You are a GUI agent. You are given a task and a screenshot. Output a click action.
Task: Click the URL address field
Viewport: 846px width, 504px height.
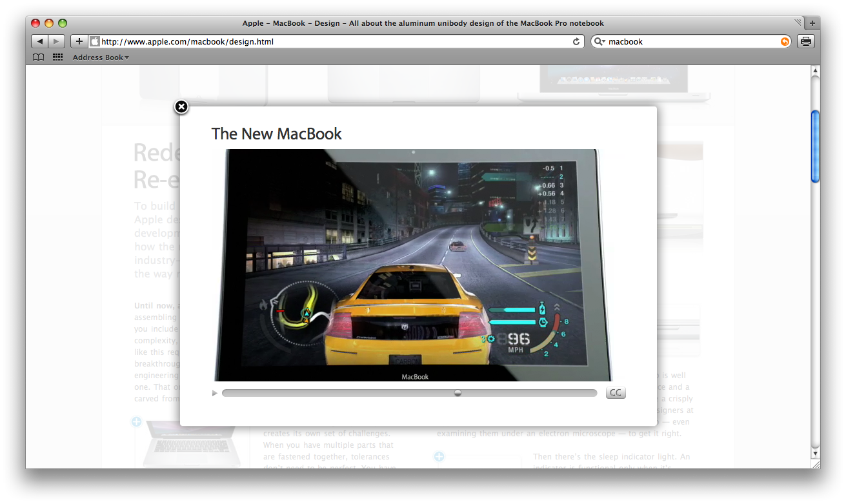point(336,41)
